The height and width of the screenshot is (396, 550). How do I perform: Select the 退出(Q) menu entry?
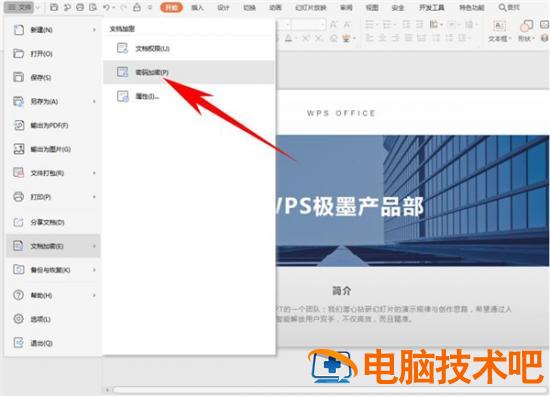point(53,343)
